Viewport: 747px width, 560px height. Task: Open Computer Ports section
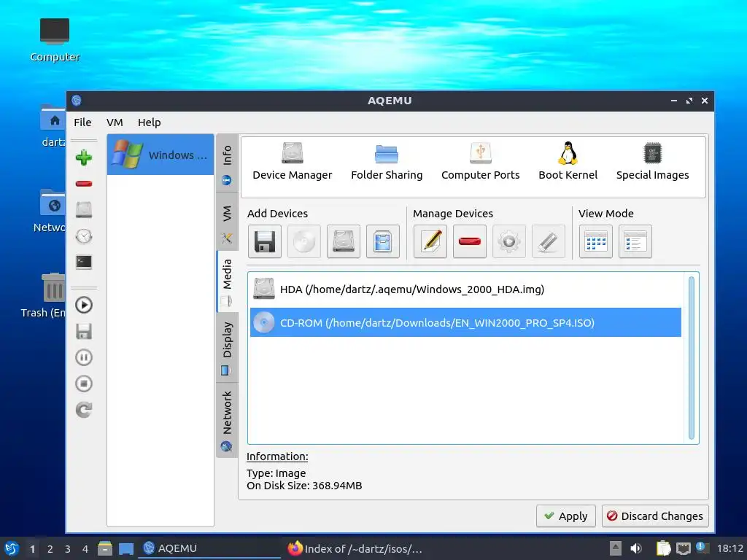(480, 161)
